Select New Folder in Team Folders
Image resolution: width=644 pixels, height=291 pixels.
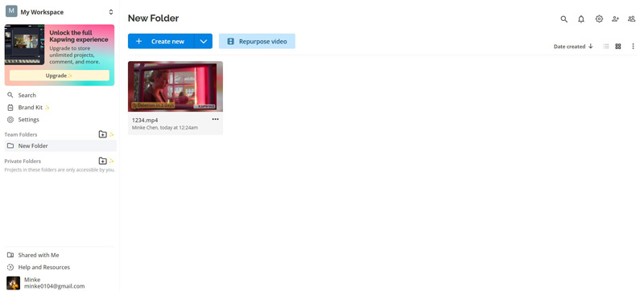[x=60, y=145]
